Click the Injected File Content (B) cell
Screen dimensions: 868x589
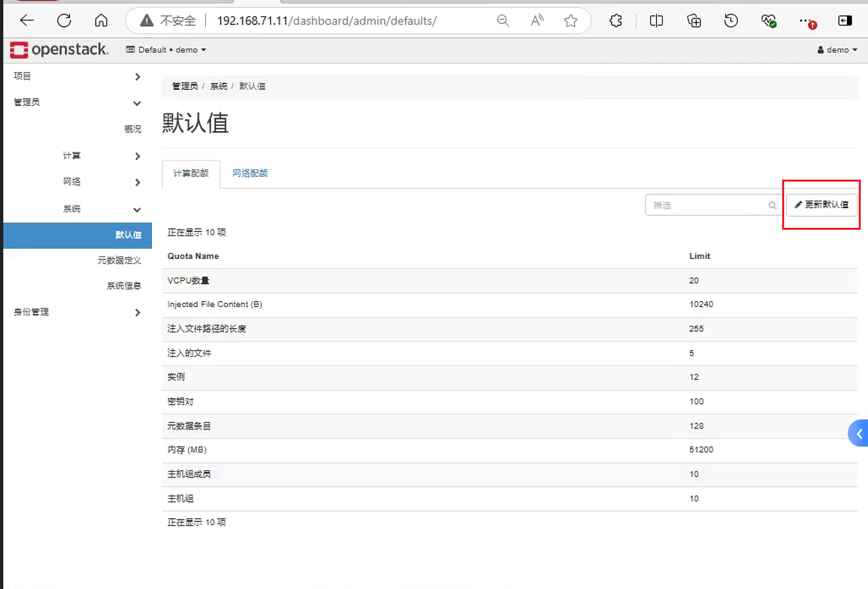215,304
